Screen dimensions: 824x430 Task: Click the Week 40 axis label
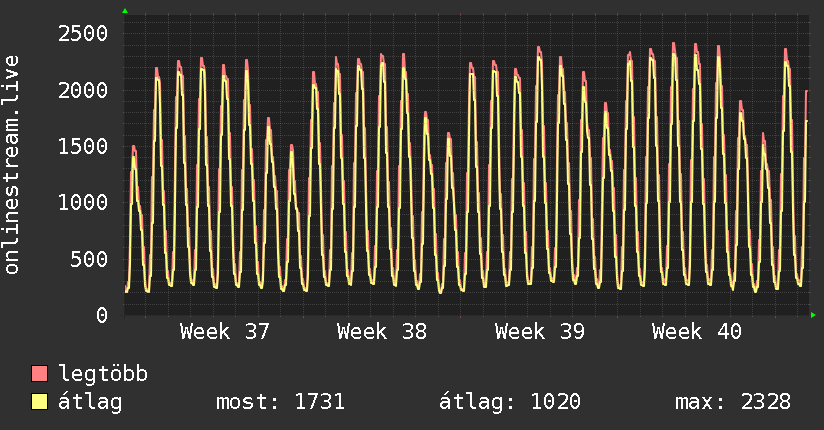point(697,332)
